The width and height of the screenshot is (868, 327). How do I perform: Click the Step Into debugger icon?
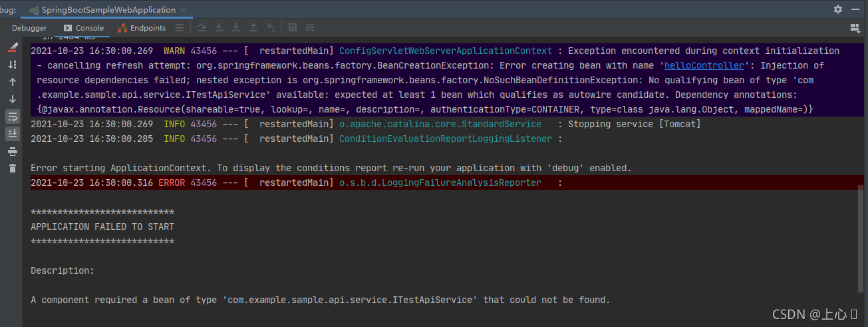pos(236,27)
